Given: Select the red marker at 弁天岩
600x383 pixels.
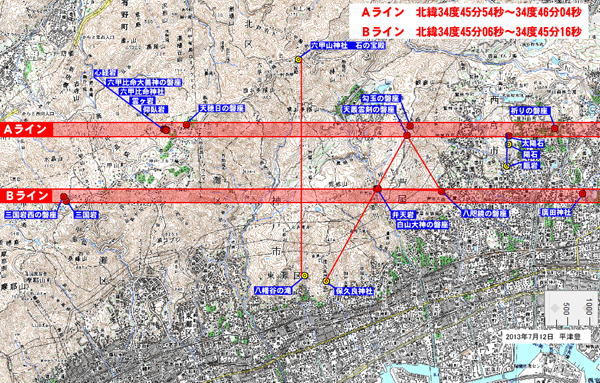Looking at the screenshot, I should [377, 189].
